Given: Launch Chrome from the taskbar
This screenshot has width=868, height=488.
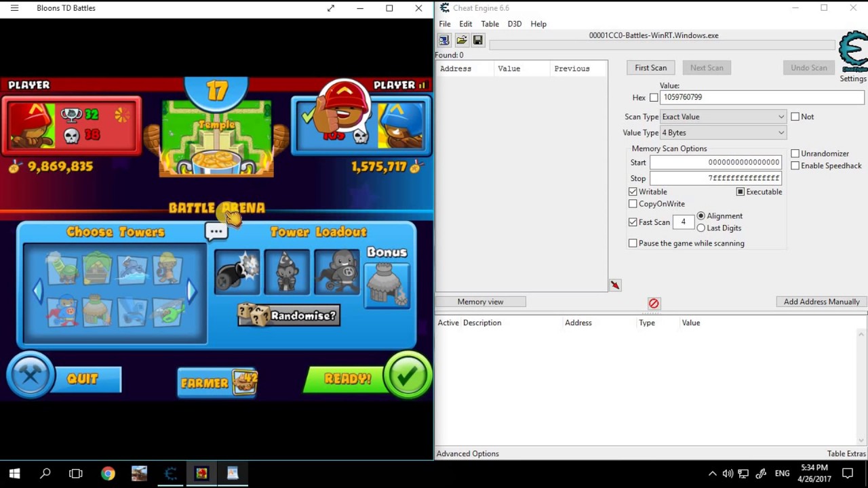Looking at the screenshot, I should point(108,473).
